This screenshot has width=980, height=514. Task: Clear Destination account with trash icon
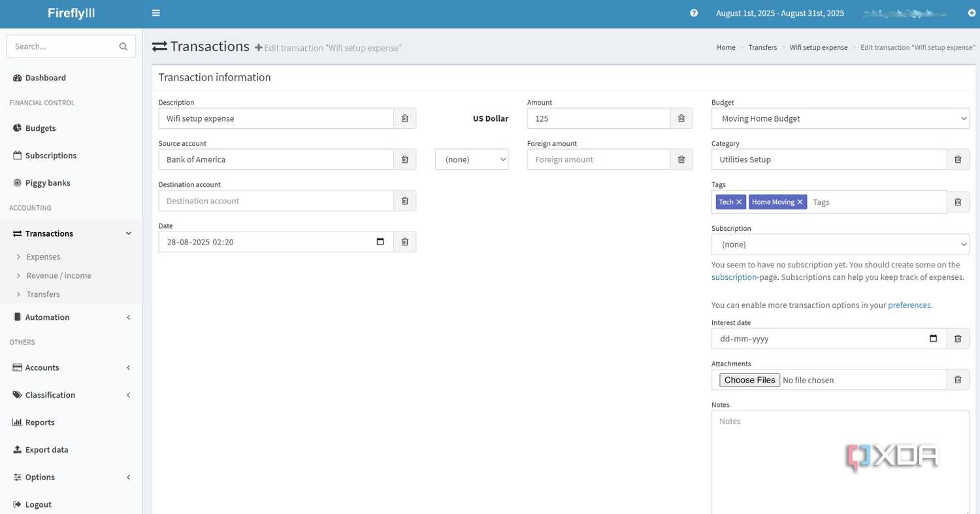405,201
